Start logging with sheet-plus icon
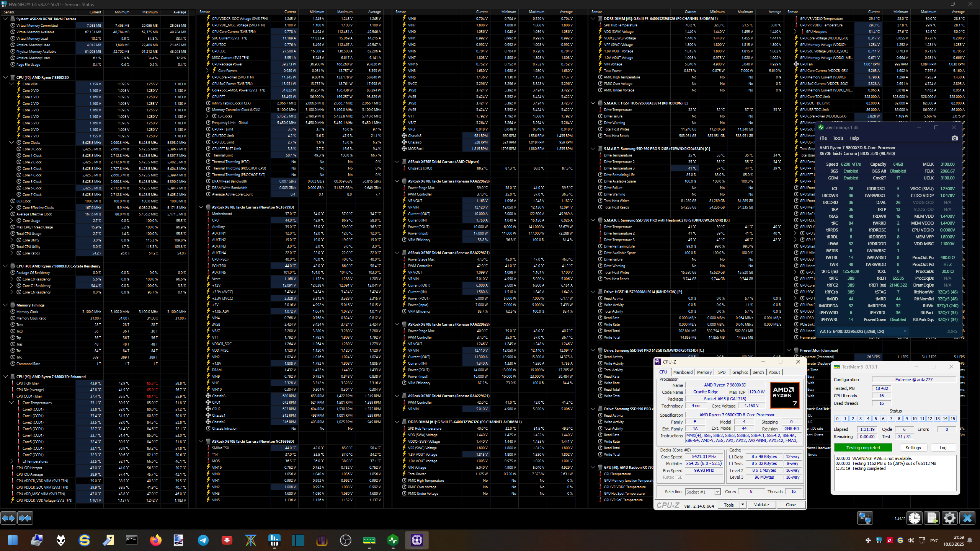Screen dimensions: 980x551 [x=932, y=518]
